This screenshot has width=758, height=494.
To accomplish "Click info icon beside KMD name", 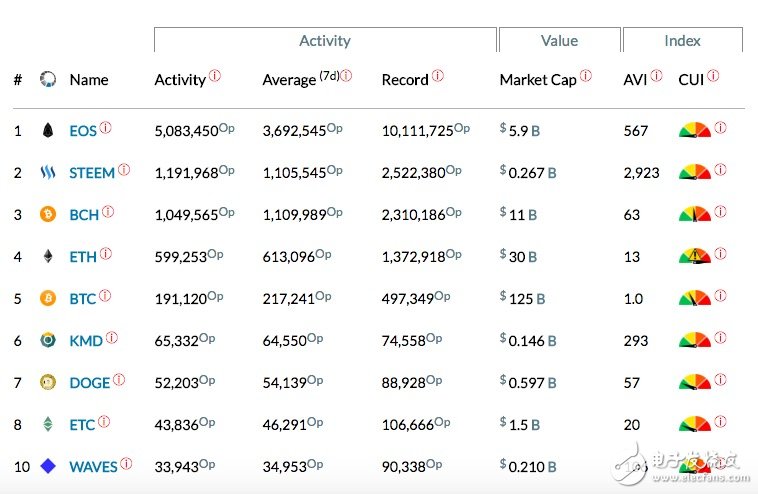I will point(112,338).
